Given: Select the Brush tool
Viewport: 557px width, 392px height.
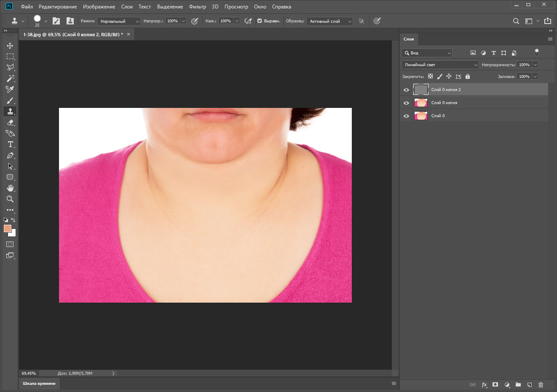Looking at the screenshot, I should point(10,100).
